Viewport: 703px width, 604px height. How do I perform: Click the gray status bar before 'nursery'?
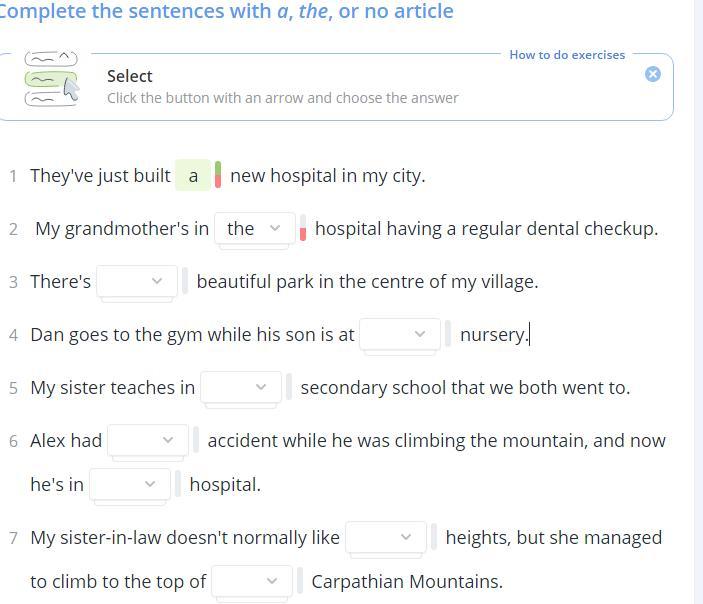point(448,335)
